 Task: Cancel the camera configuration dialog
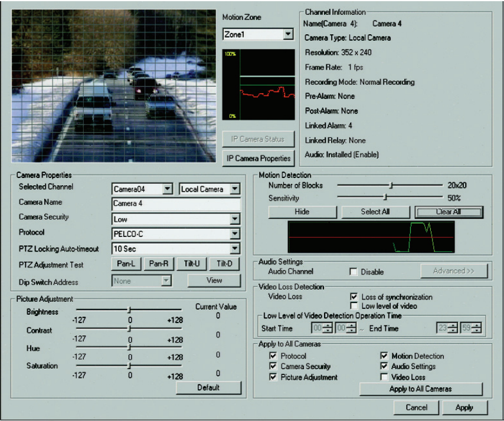pyautogui.click(x=417, y=407)
